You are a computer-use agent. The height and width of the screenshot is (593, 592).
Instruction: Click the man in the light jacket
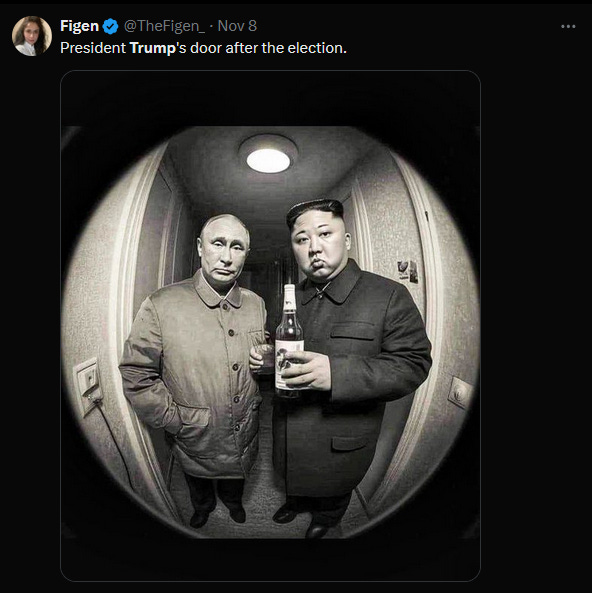[197, 369]
